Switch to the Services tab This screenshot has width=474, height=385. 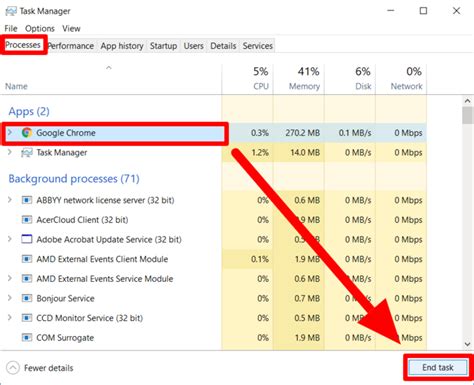(x=258, y=46)
